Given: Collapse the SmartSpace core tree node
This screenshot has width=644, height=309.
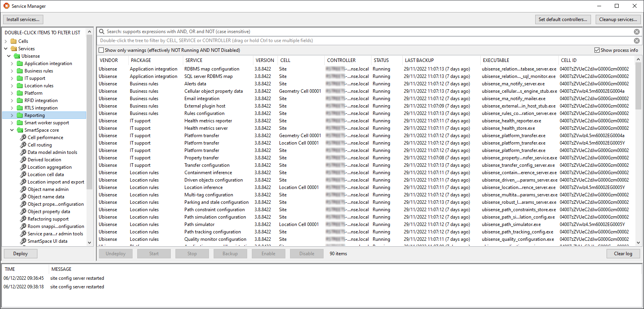Looking at the screenshot, I should [x=12, y=130].
